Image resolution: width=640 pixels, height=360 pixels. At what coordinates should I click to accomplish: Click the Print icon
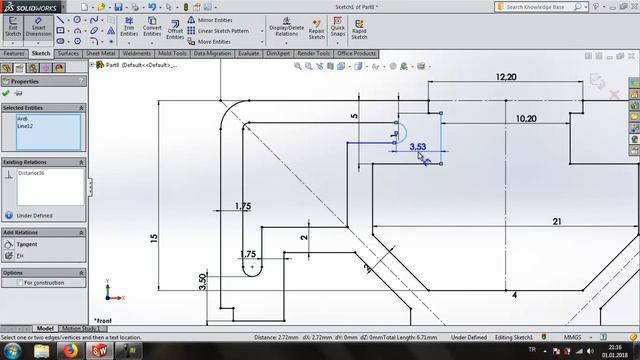click(135, 7)
